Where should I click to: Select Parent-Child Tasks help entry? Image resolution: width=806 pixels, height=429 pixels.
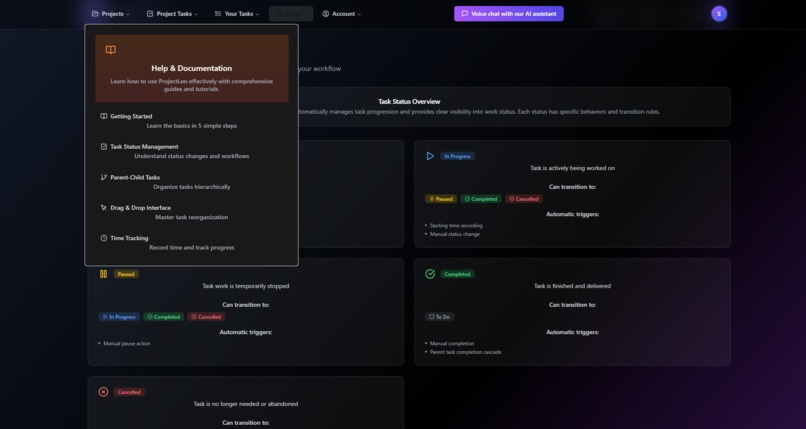point(191,182)
